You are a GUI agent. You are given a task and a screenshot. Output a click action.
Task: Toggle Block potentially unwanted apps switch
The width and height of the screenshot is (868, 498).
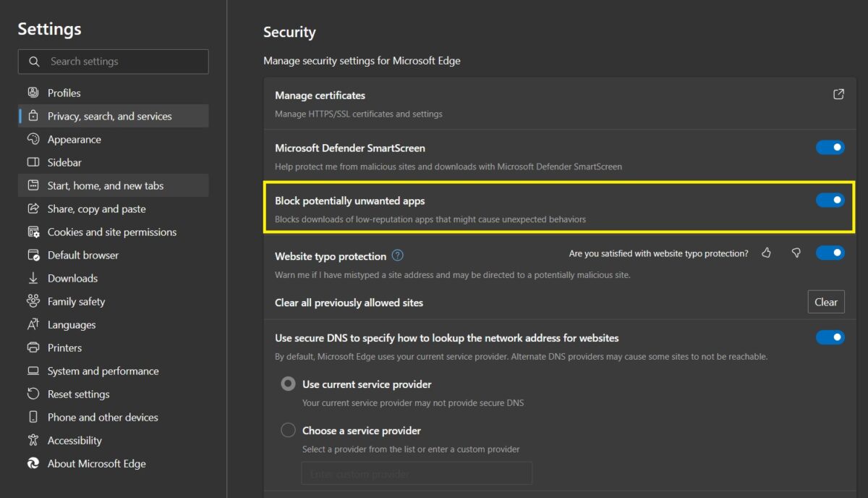830,200
